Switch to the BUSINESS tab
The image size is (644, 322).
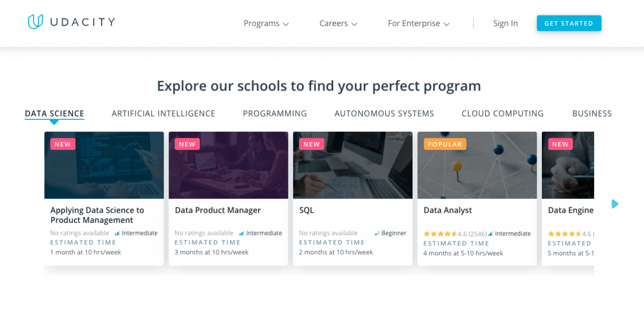point(592,114)
